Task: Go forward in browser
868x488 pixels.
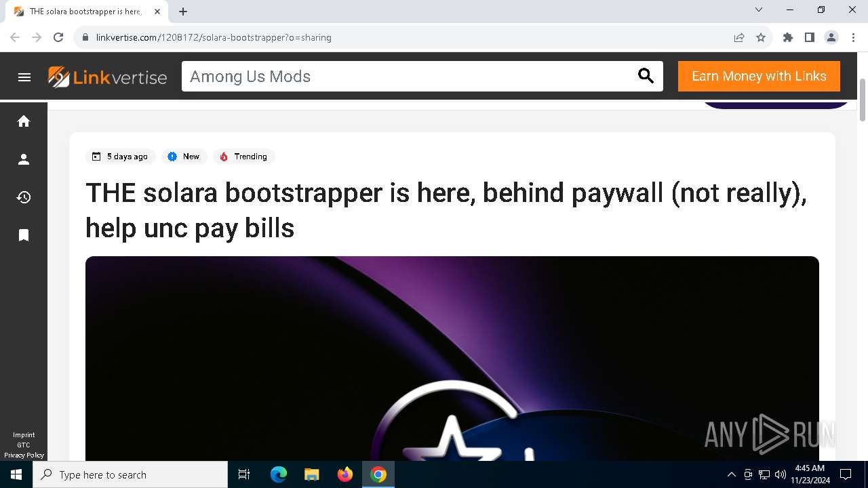Action: (x=37, y=37)
